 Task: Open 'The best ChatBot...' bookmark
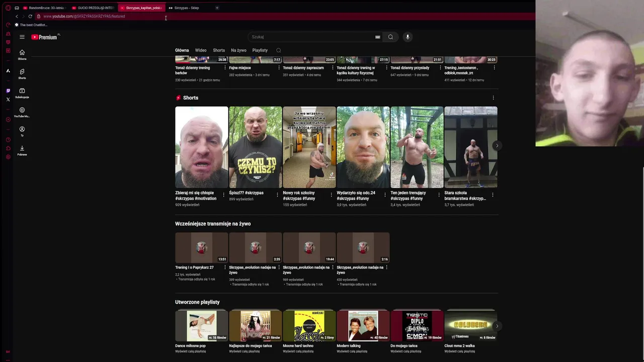[x=31, y=25]
